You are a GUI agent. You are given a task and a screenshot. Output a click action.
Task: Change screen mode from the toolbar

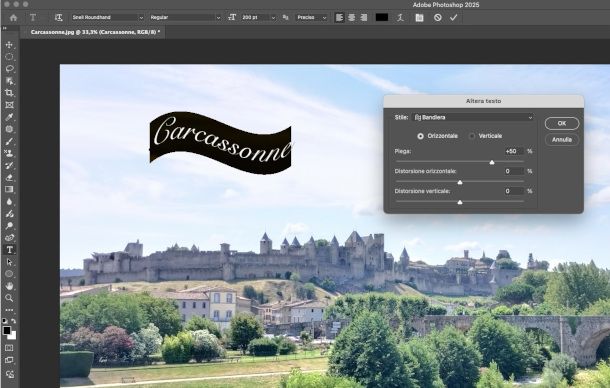9,360
